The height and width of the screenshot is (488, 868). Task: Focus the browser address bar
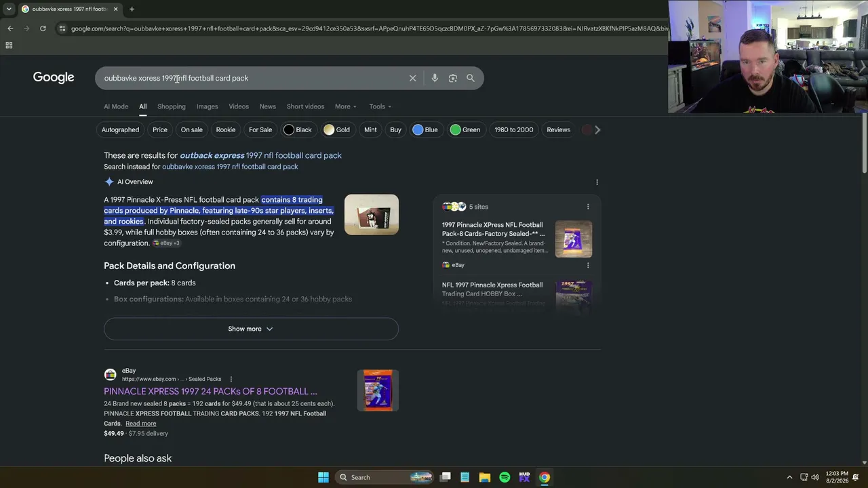[370, 28]
